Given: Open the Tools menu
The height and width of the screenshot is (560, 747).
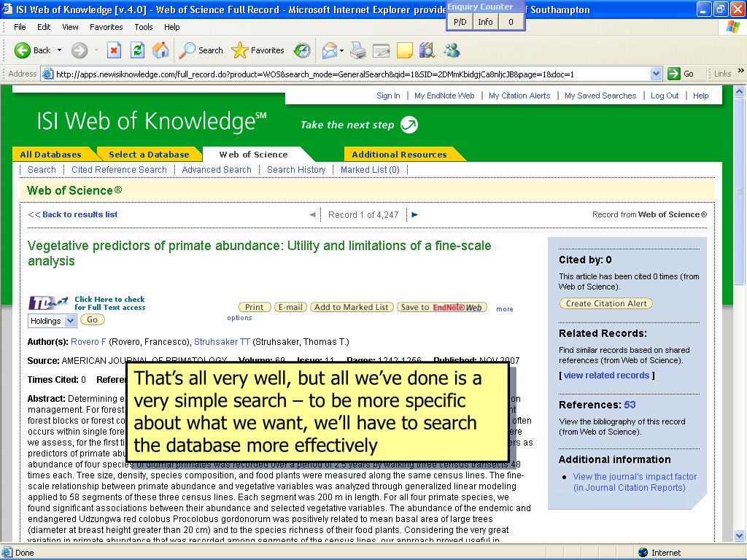Looking at the screenshot, I should pos(144,27).
